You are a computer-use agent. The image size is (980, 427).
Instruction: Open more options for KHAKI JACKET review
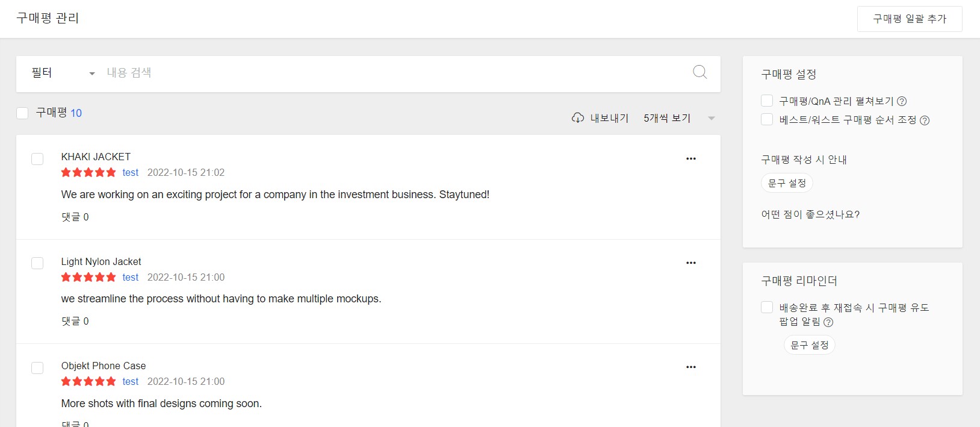click(x=691, y=159)
